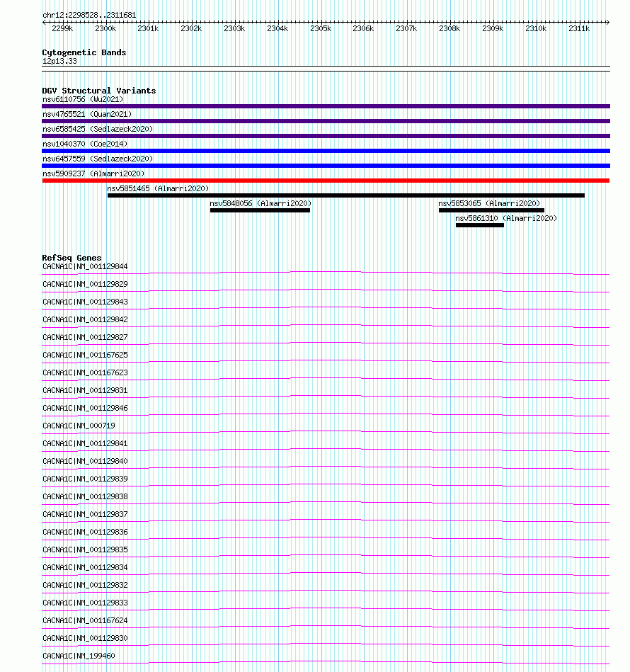Open transcript CACNA1C|NM_001129837
The width and height of the screenshot is (630, 672).
coord(85,514)
